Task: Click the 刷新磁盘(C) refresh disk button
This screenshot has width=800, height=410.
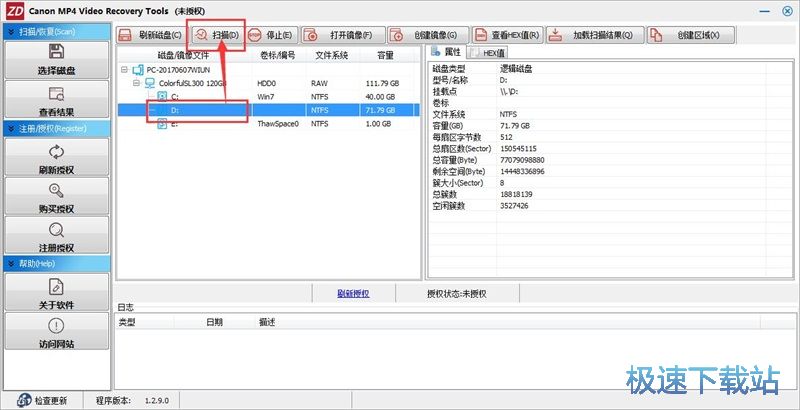Action: pos(151,35)
